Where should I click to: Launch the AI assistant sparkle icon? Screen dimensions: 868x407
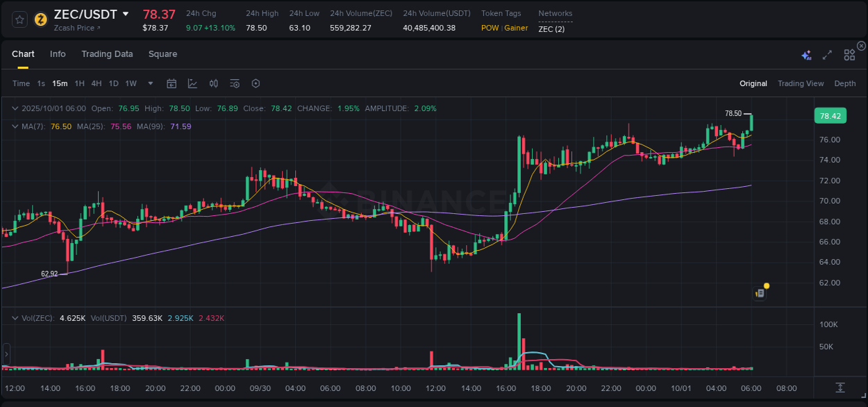point(806,55)
